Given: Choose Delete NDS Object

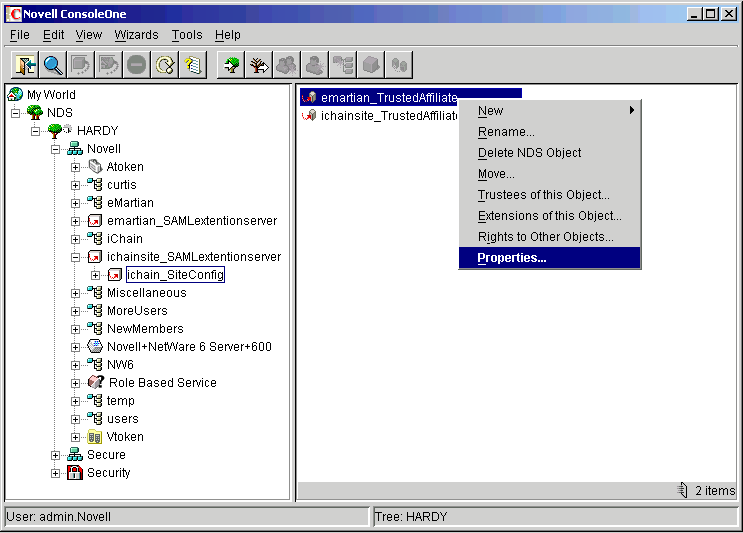Looking at the screenshot, I should point(550,153).
